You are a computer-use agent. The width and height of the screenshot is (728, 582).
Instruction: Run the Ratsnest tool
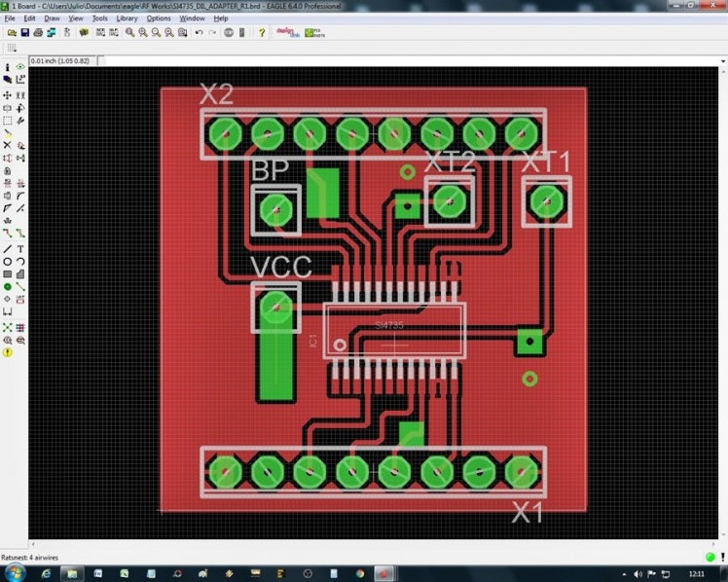[x=8, y=328]
